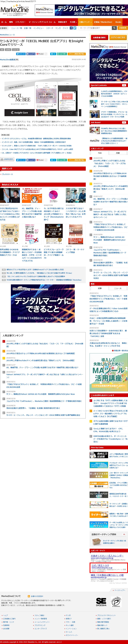Share via the Pocket button under the title
Screen dimensions: 128x644
(x=40, y=54)
